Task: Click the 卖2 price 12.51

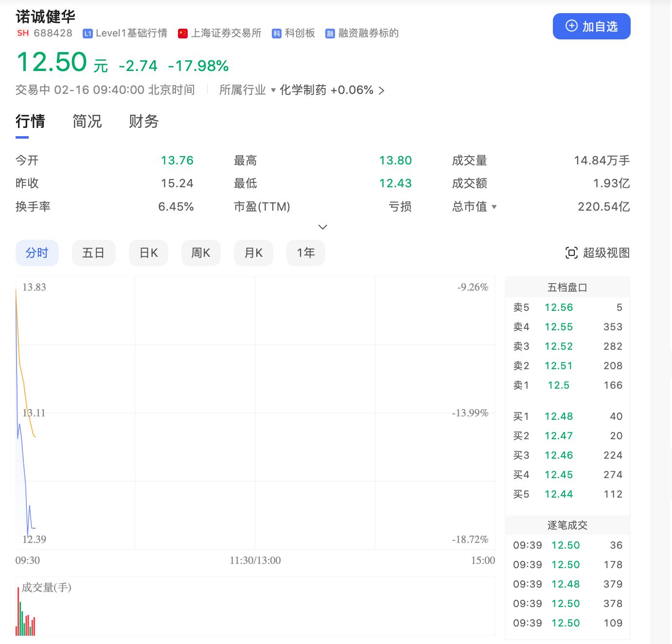Action: click(559, 366)
